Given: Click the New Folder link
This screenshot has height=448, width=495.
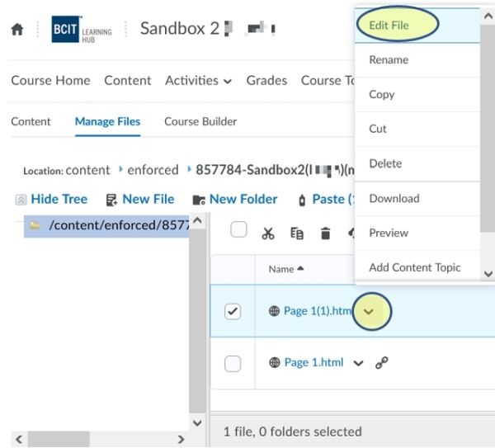Looking at the screenshot, I should (243, 199).
